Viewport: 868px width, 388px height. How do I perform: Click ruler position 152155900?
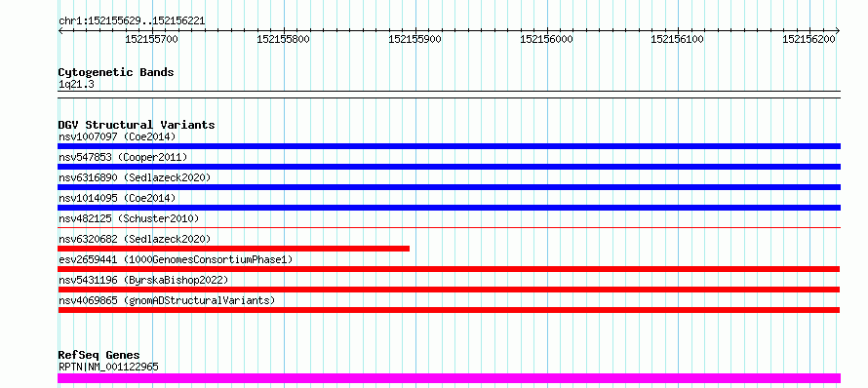[x=415, y=39]
